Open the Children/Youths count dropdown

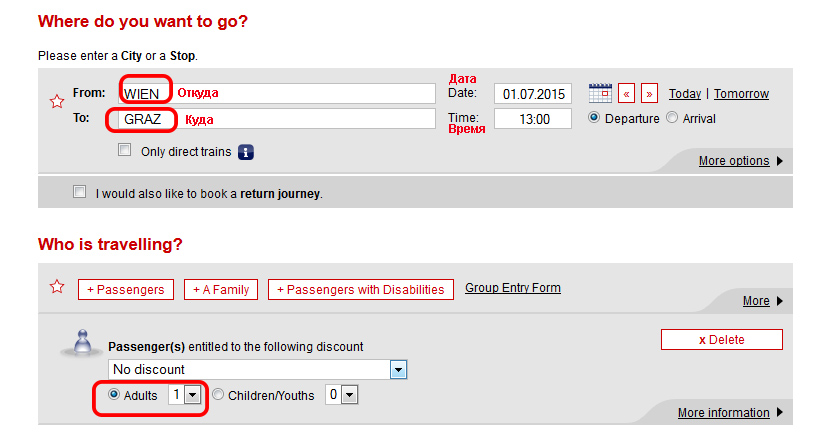pos(341,395)
